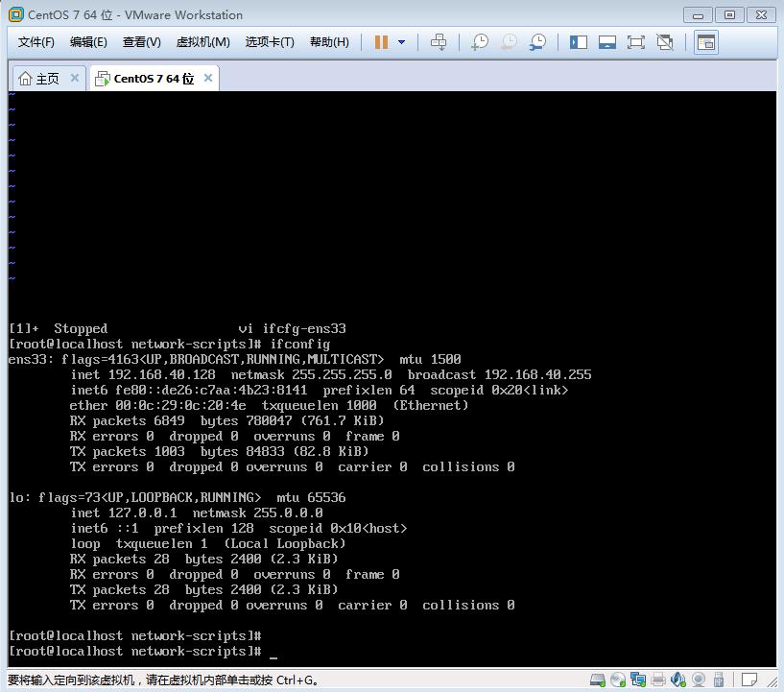Toggle the thumbnail bar view
This screenshot has width=784, height=692.
(x=606, y=42)
